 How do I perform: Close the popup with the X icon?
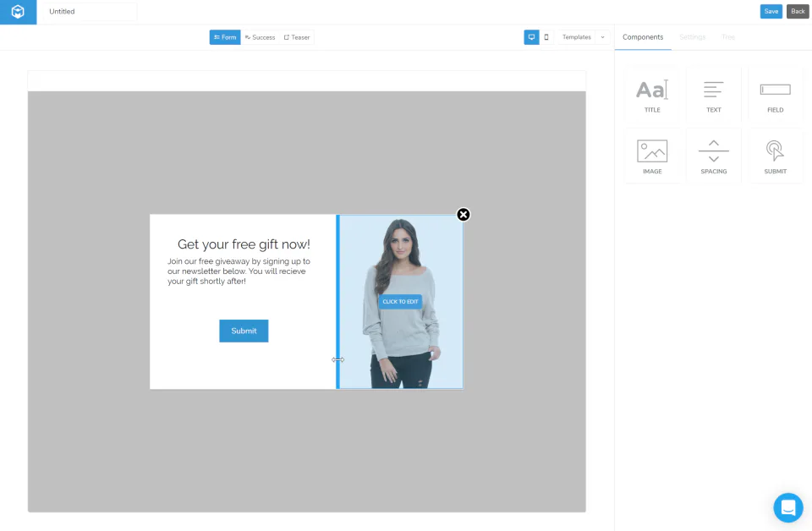pos(464,214)
